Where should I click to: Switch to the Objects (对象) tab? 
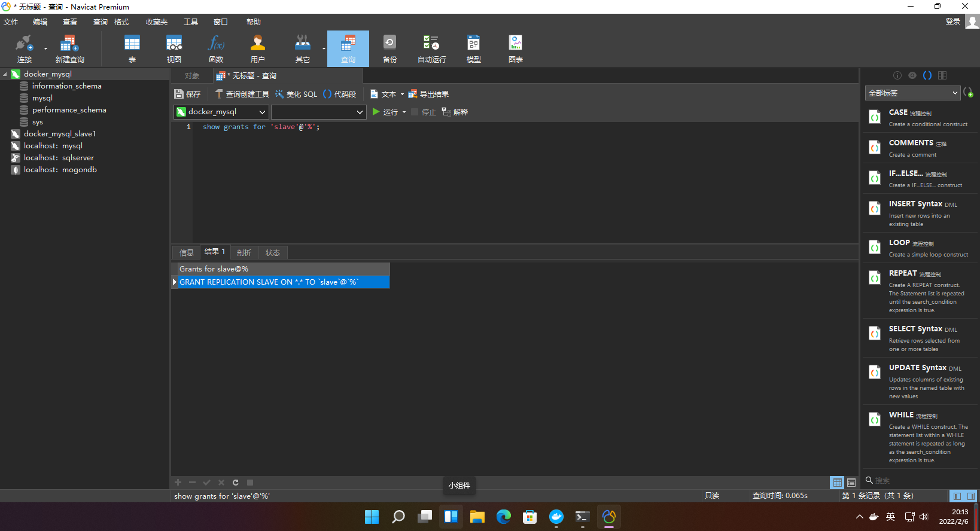(x=191, y=76)
